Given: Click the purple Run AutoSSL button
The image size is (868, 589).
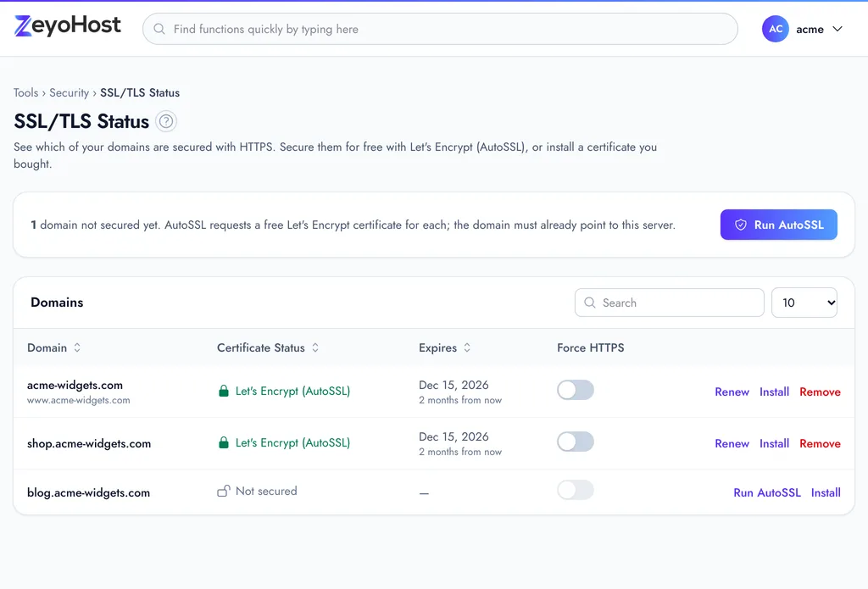Looking at the screenshot, I should click(x=778, y=225).
